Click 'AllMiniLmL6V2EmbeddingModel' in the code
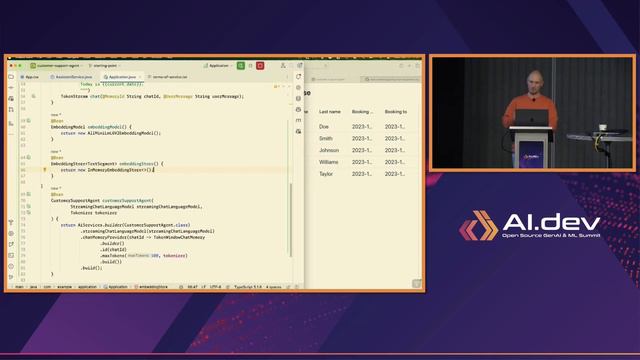Screen dimensions: 640x360 (121, 133)
